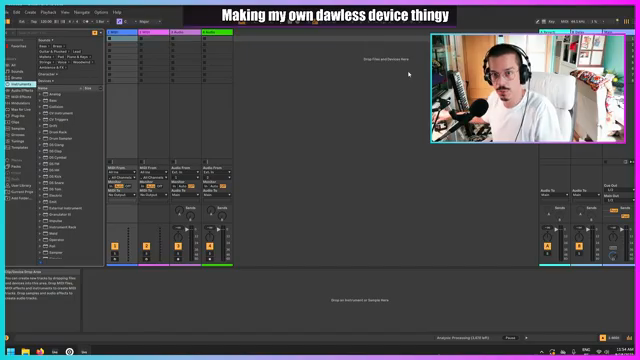The height and width of the screenshot is (360, 640).
Task: Click the purple scale mode icon
Action: (119, 22)
